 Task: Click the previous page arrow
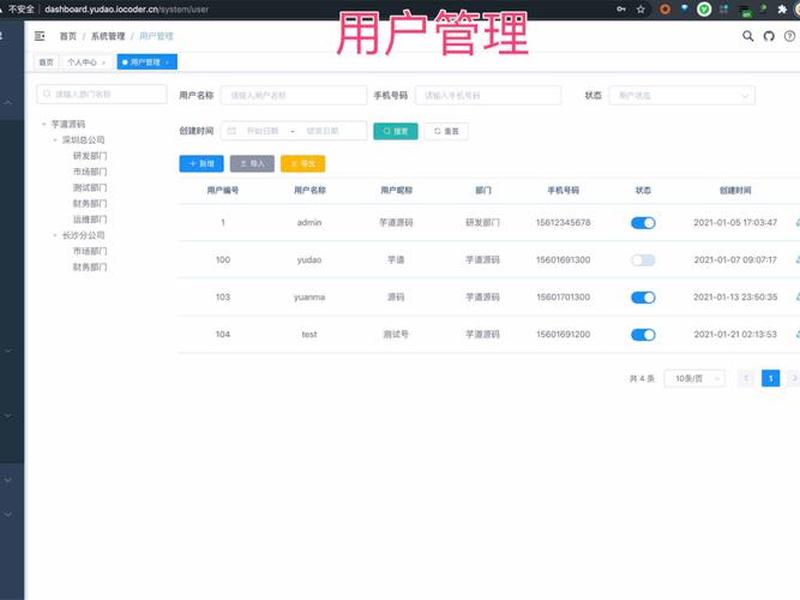click(x=746, y=378)
